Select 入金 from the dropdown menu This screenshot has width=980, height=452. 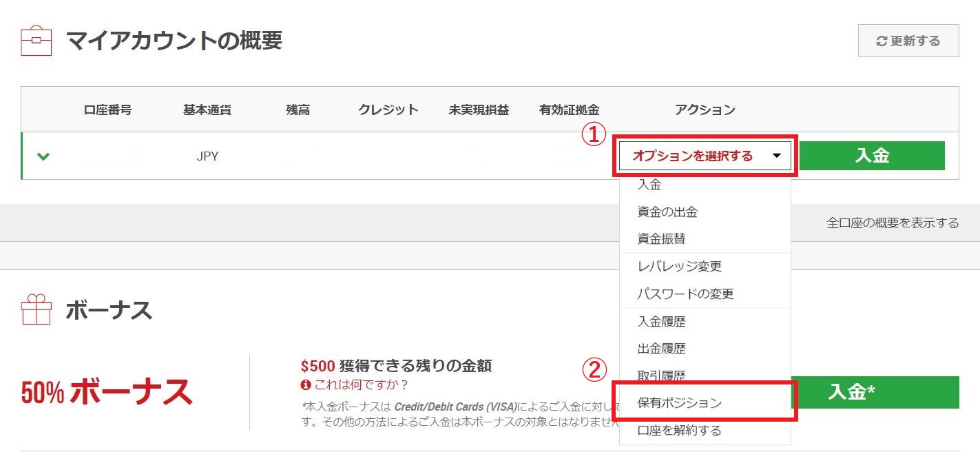point(649,185)
